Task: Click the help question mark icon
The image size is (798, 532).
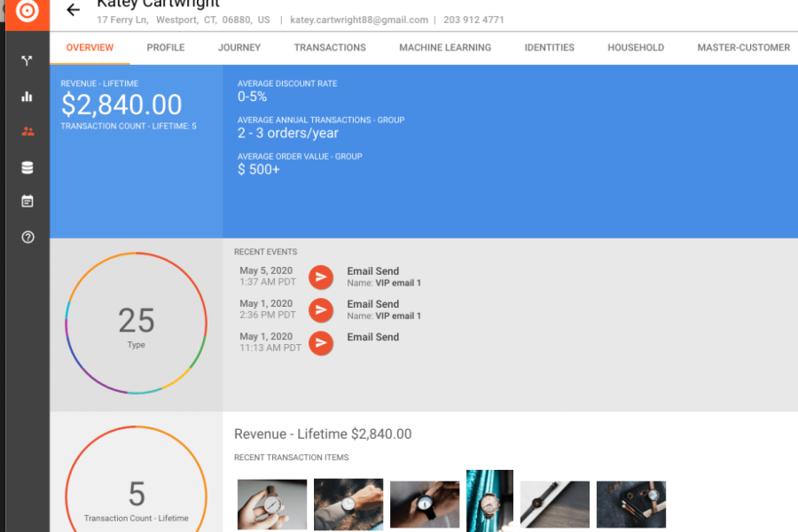Action: (27, 238)
